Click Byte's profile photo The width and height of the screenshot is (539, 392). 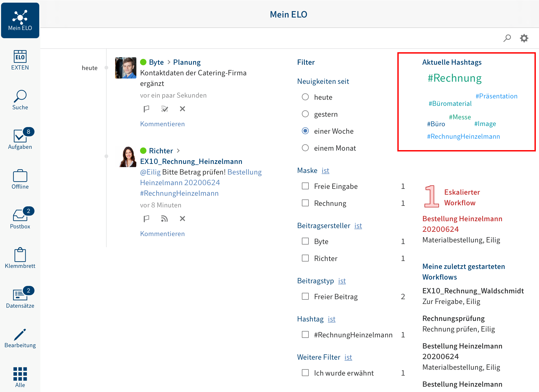[x=126, y=68]
